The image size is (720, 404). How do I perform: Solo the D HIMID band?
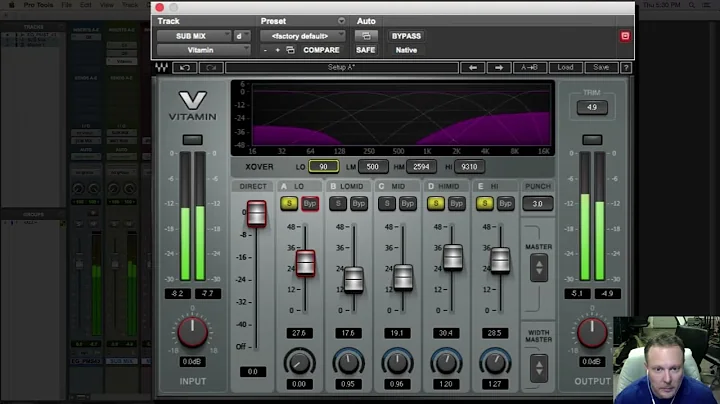coord(436,203)
